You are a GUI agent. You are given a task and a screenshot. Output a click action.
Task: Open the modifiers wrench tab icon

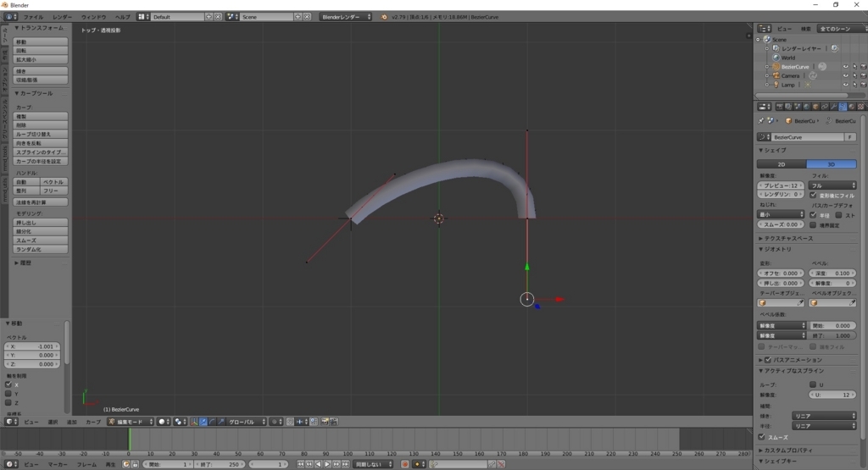click(833, 107)
